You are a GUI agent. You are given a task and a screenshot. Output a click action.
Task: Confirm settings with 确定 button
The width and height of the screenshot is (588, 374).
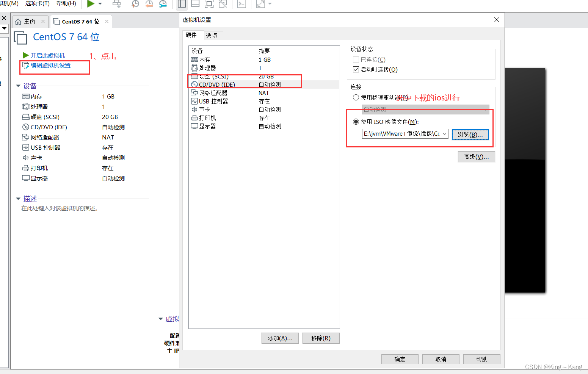[x=400, y=359]
